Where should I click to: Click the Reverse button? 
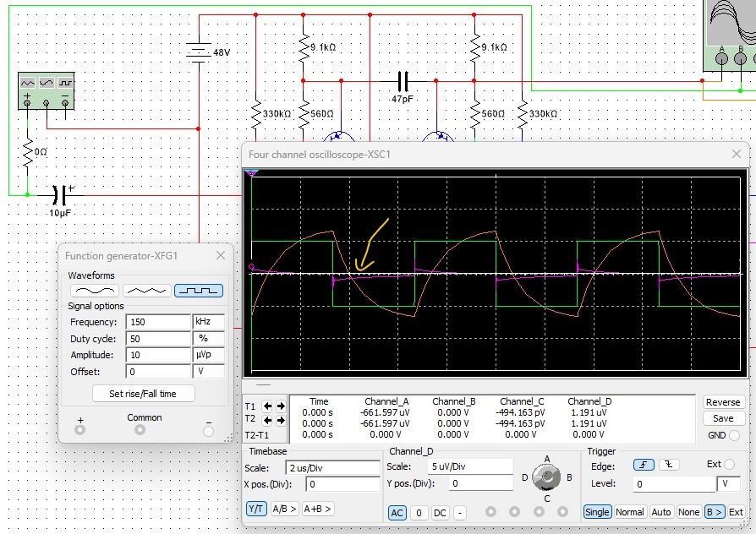tap(723, 402)
